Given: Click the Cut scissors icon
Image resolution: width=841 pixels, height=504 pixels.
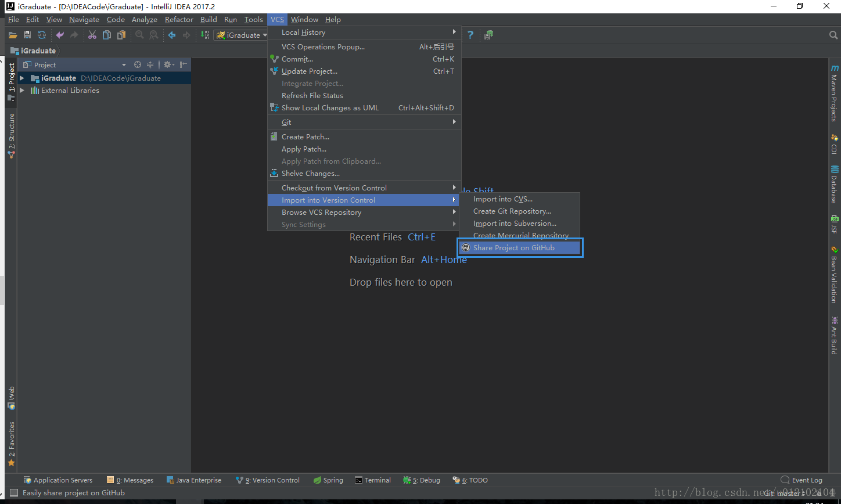Looking at the screenshot, I should 92,35.
